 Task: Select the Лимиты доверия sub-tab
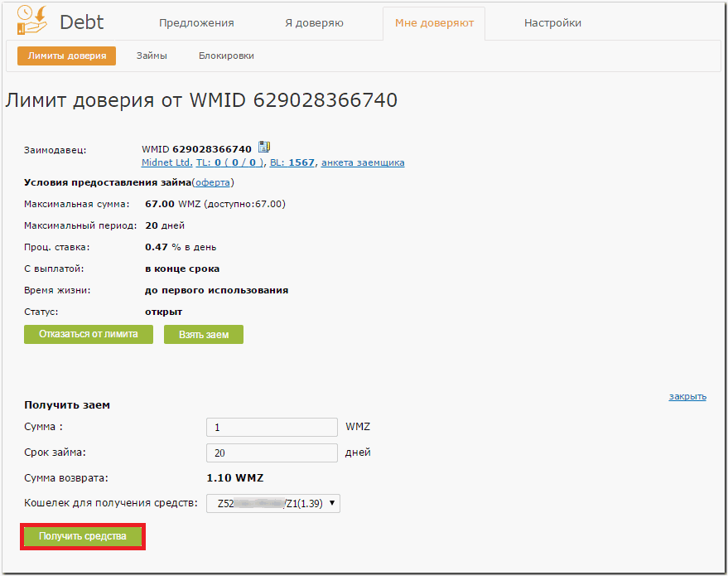coord(67,56)
